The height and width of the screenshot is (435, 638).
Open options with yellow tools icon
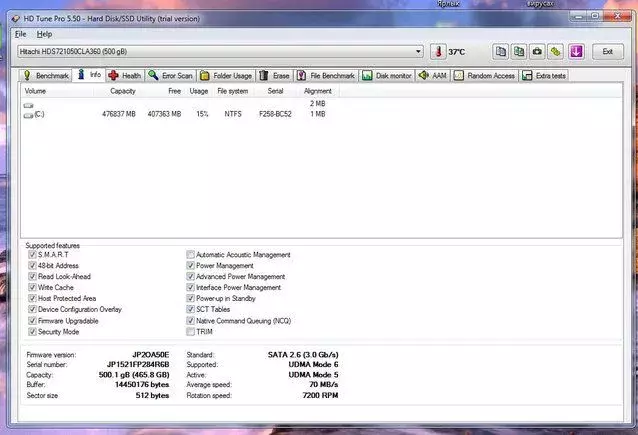555,52
